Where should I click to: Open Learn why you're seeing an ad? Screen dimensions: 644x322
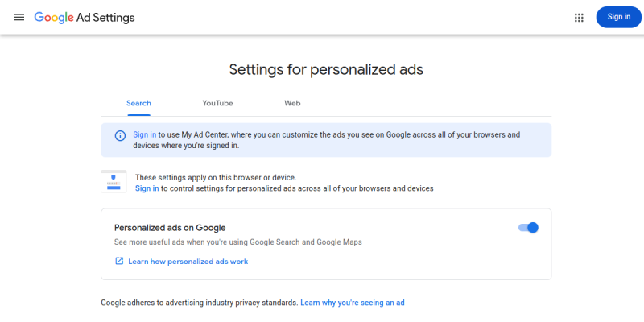(353, 303)
